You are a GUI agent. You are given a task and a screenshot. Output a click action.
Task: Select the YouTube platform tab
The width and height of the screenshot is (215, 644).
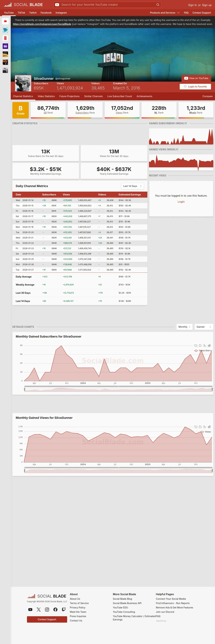[x=9, y=13]
